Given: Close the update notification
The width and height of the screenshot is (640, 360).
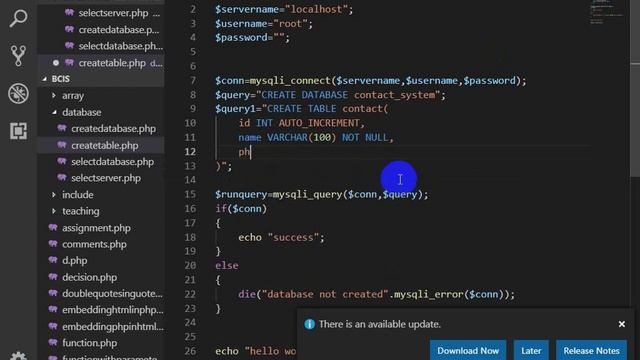Looking at the screenshot, I should (622, 324).
